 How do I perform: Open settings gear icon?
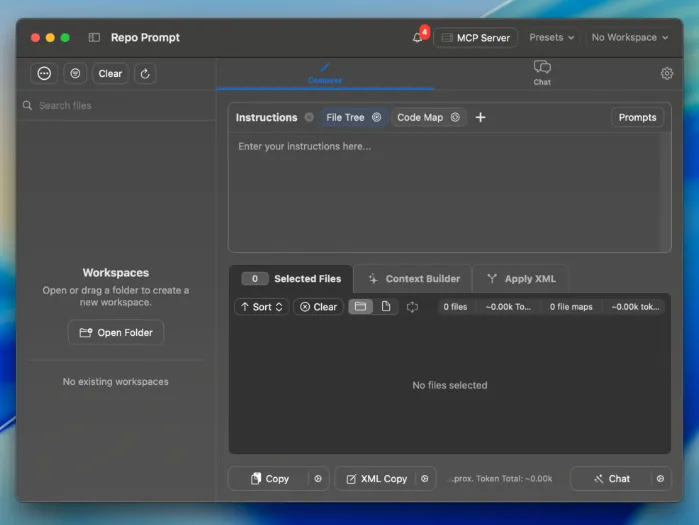(x=666, y=74)
